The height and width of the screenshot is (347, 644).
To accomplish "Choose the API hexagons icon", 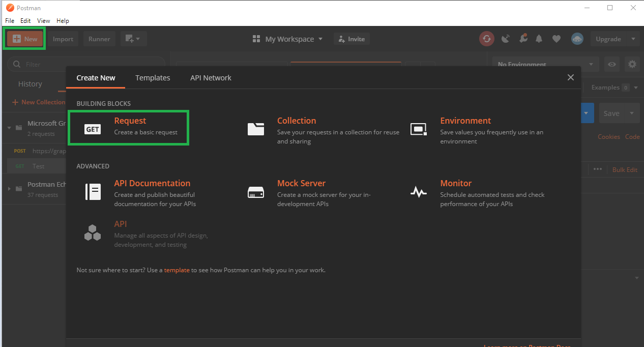I will 93,233.
